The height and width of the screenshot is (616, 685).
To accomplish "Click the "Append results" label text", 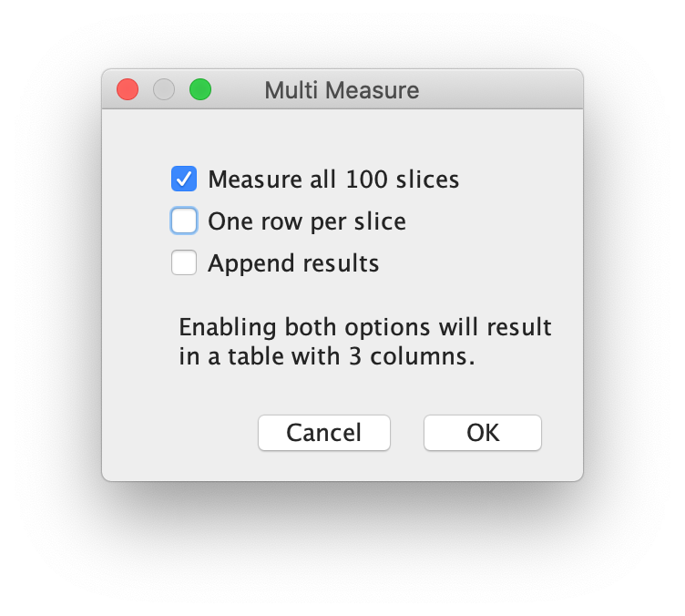I will click(x=293, y=263).
